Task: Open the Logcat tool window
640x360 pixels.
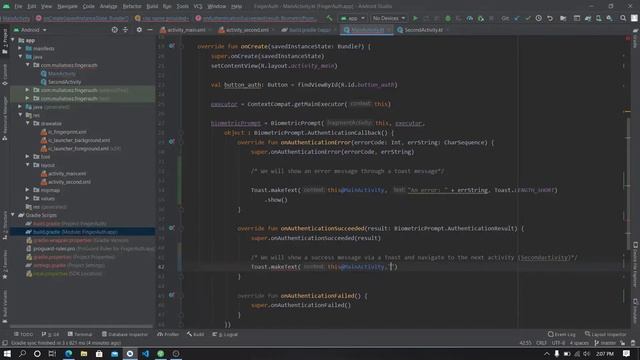Action: point(225,334)
